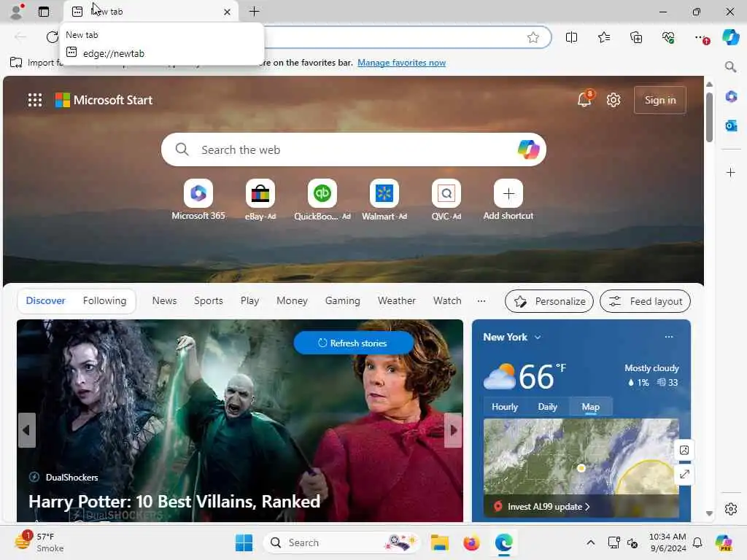
Task: Show hidden system tray icons chevron
Action: pyautogui.click(x=590, y=542)
